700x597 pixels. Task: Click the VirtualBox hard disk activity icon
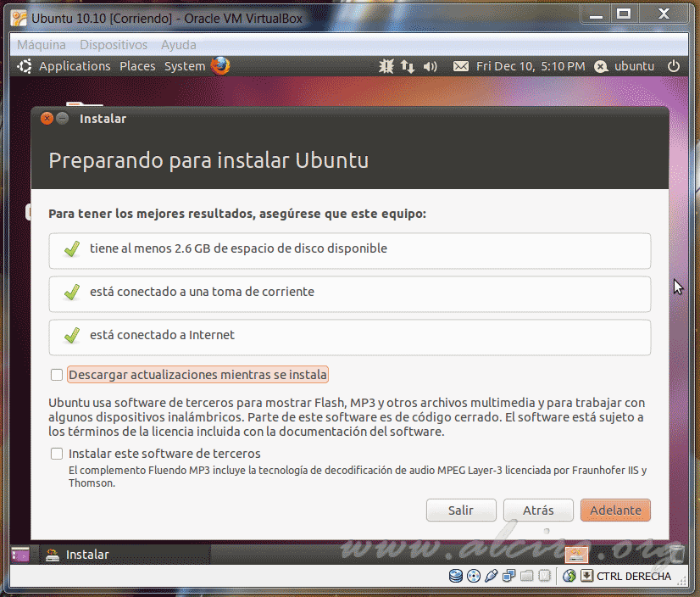click(455, 576)
